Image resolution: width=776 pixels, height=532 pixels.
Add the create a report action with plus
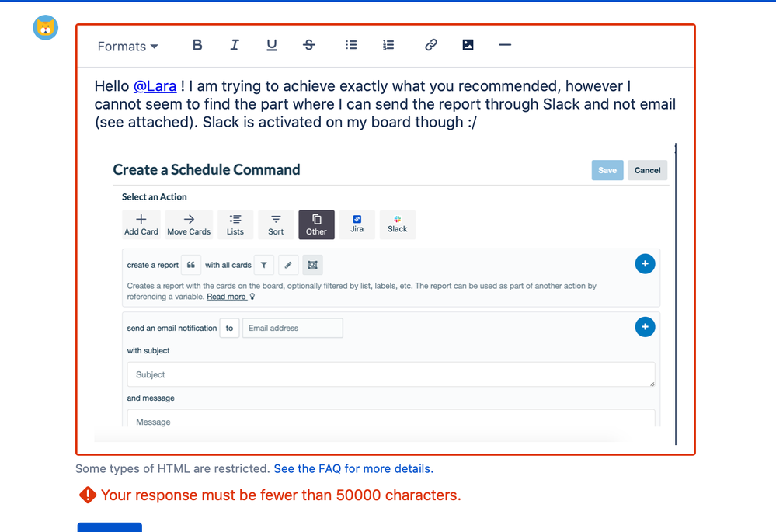(x=645, y=264)
